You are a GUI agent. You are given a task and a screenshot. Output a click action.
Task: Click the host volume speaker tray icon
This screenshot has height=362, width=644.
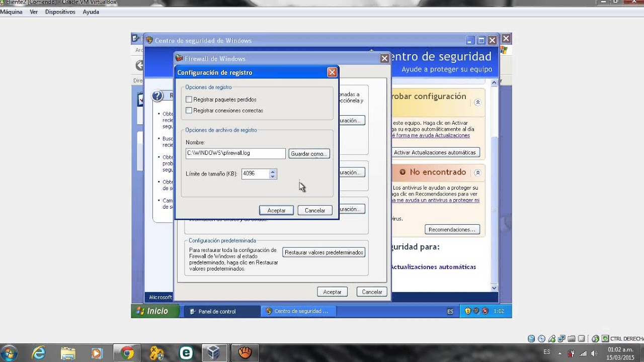pyautogui.click(x=594, y=352)
